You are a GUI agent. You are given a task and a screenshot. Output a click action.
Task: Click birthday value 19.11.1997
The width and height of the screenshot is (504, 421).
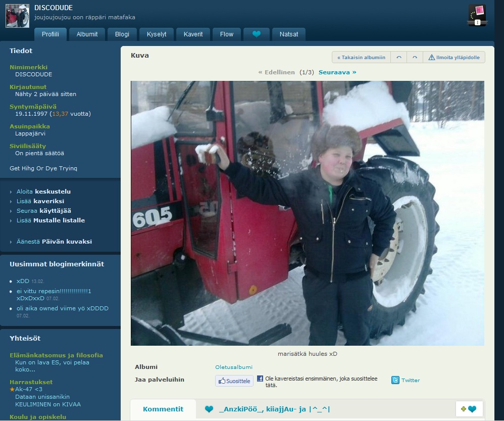[x=31, y=114]
